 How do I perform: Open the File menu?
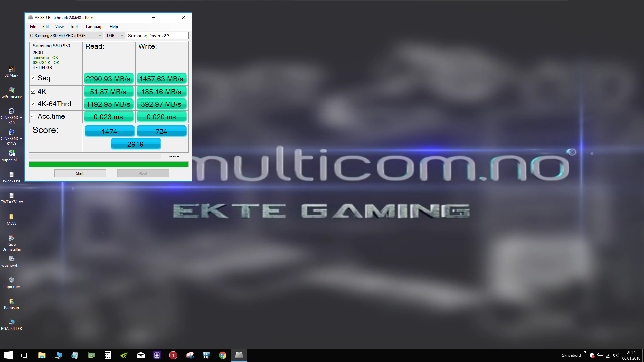33,27
